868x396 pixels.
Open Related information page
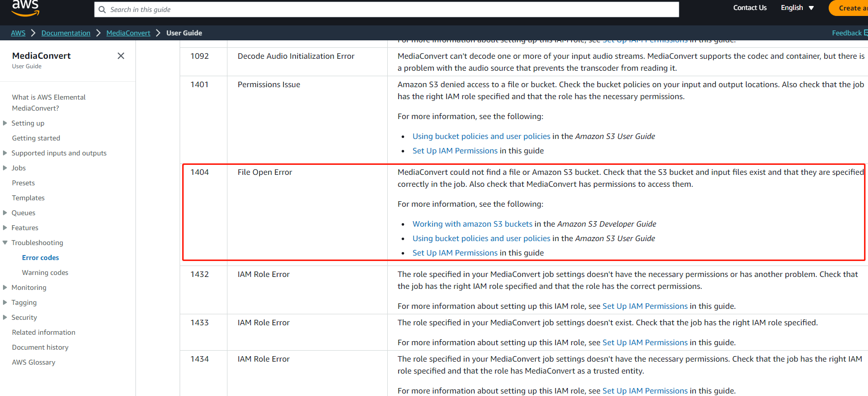(x=44, y=332)
